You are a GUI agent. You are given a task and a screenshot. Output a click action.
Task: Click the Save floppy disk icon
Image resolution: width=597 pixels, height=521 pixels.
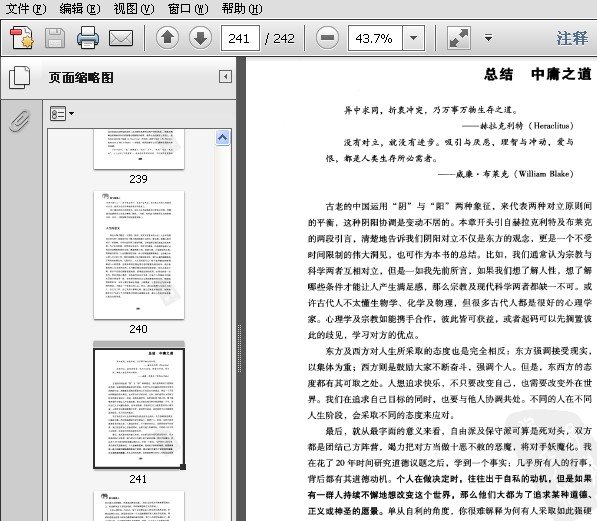(x=55, y=38)
